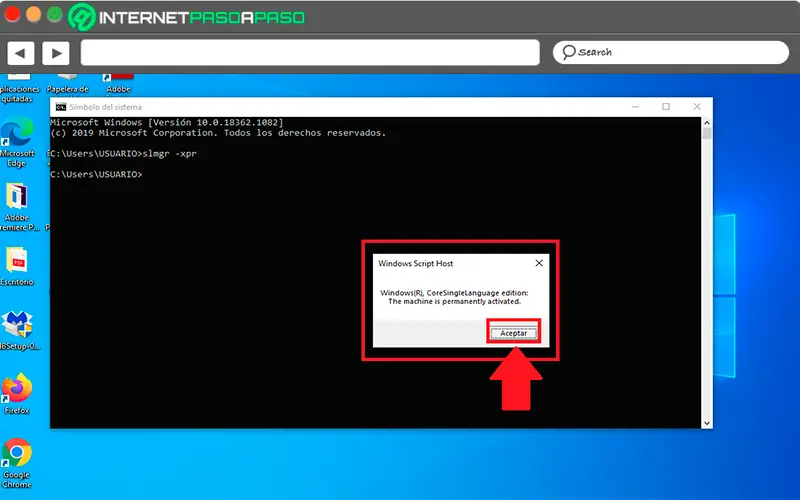The image size is (800, 500).
Task: Click the browser back arrow button
Action: tap(20, 53)
